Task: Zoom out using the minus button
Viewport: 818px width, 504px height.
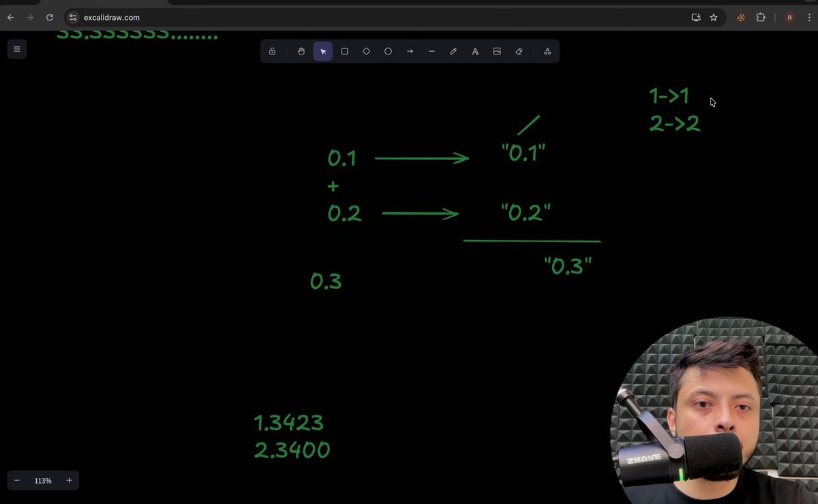Action: coord(17,480)
